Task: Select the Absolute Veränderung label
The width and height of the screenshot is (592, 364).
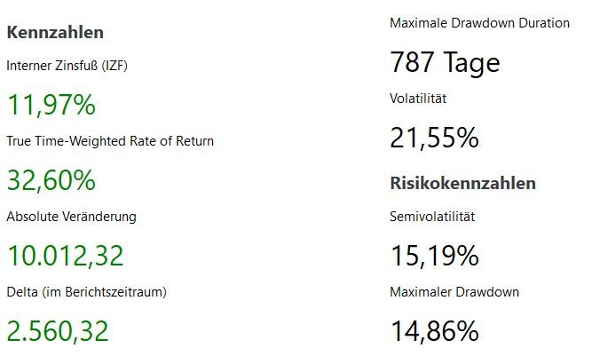Action: pyautogui.click(x=71, y=217)
